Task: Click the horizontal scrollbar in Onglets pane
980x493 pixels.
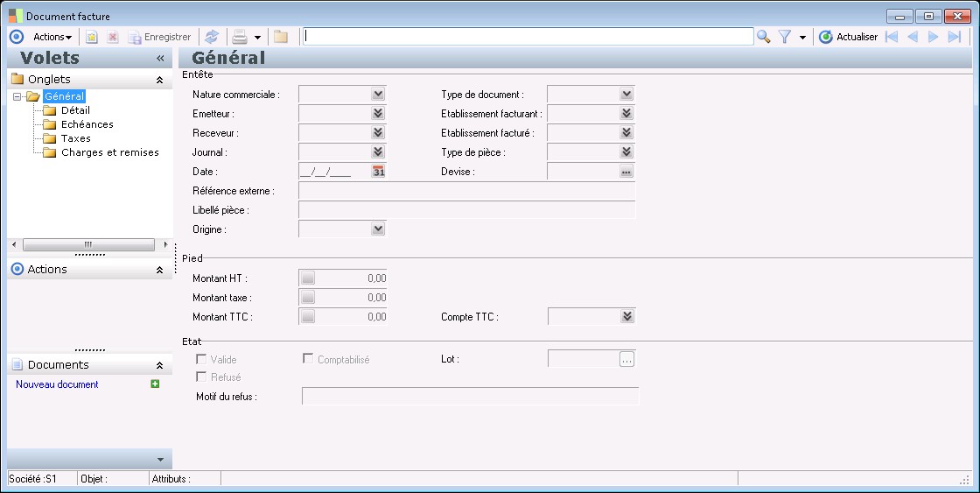Action: pos(88,244)
